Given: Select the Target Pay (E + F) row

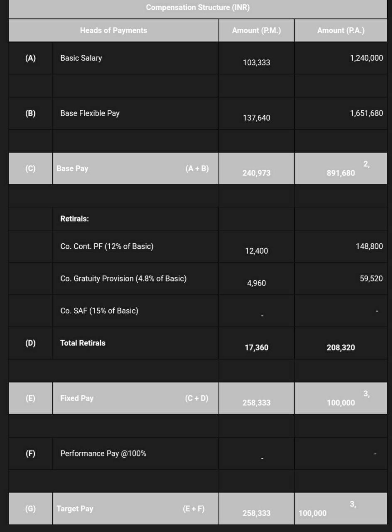Looking at the screenshot, I should (198, 508).
